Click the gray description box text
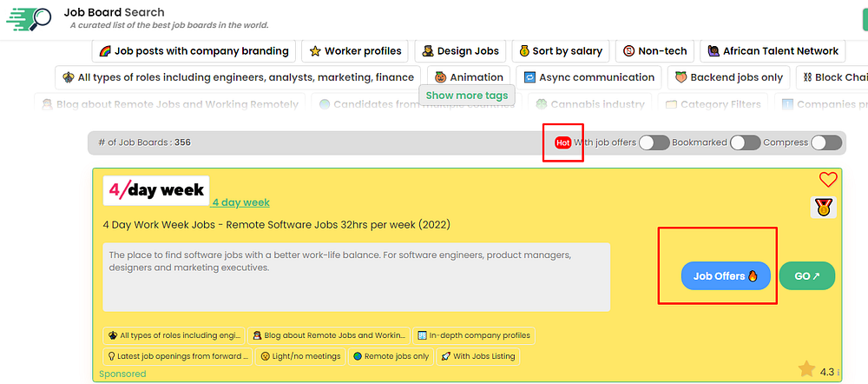 click(357, 276)
